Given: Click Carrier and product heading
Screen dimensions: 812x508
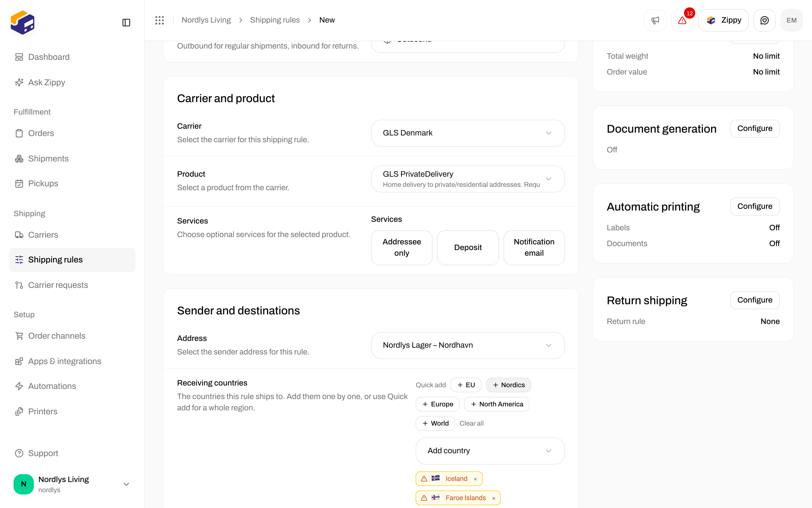Looking at the screenshot, I should [x=226, y=98].
